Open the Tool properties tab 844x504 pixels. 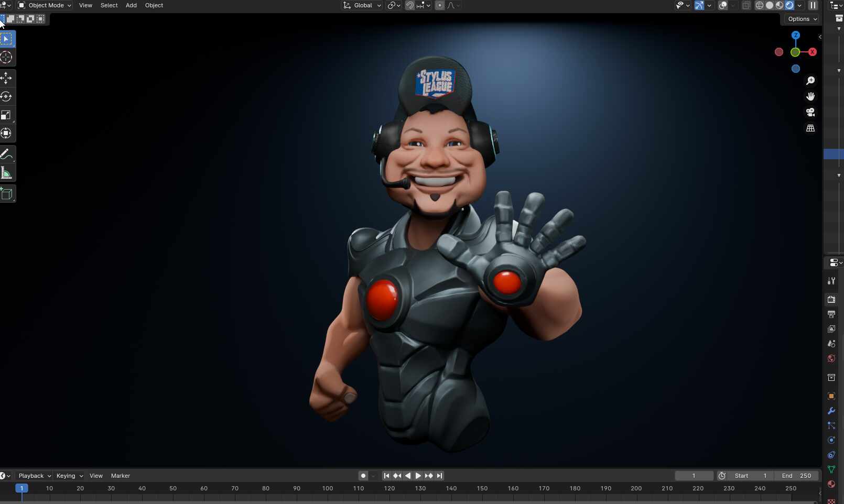click(x=831, y=281)
